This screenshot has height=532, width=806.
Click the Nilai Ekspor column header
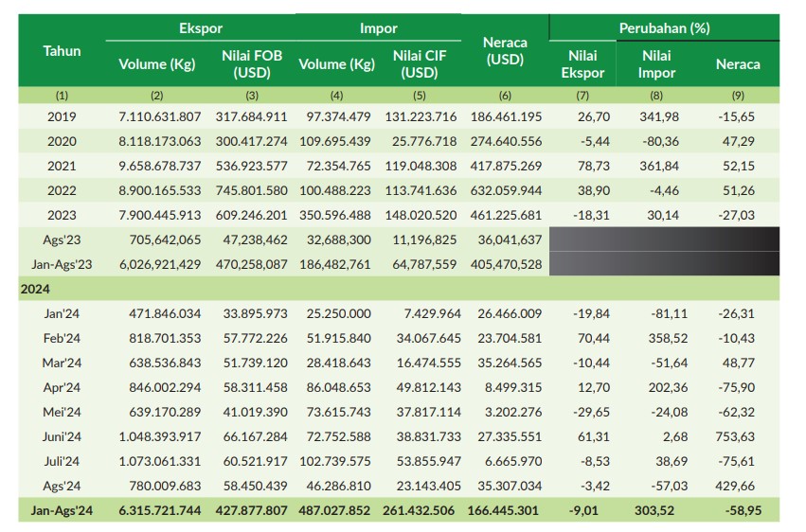(582, 64)
